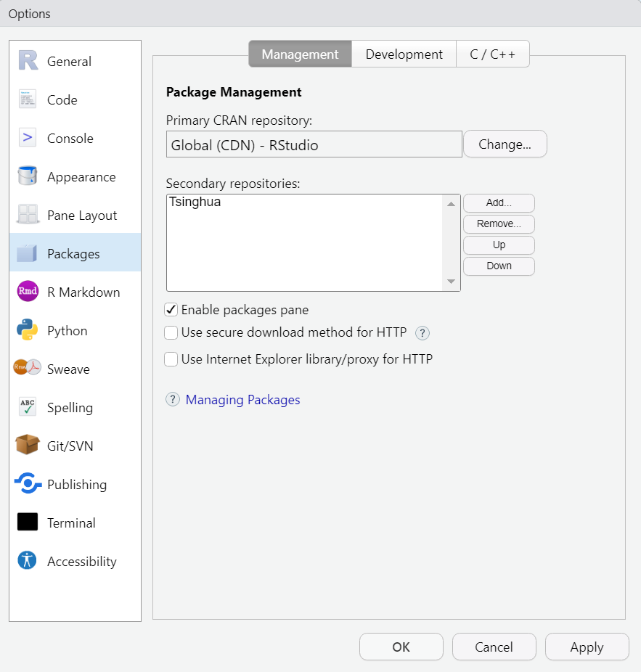Open R Markdown settings

pos(75,292)
